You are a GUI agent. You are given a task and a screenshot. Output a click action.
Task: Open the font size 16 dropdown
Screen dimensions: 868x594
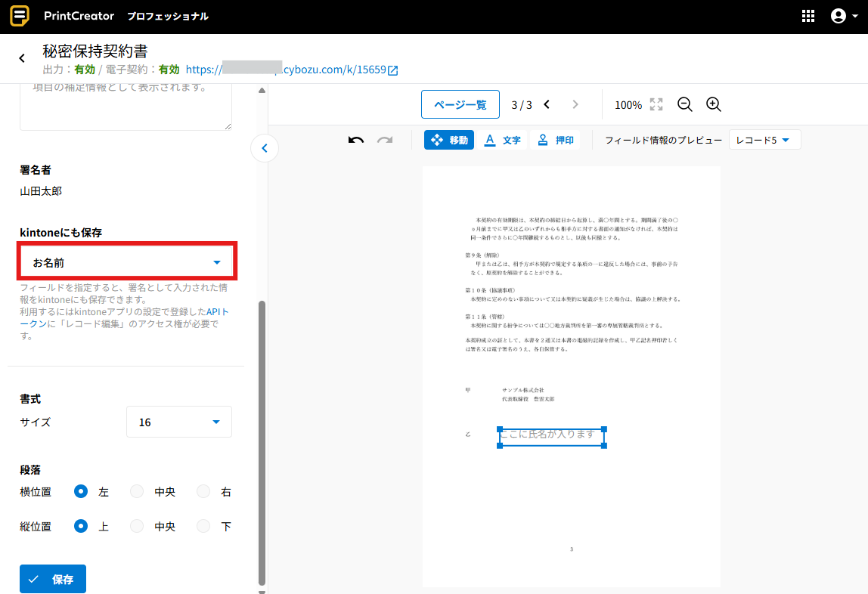click(178, 422)
